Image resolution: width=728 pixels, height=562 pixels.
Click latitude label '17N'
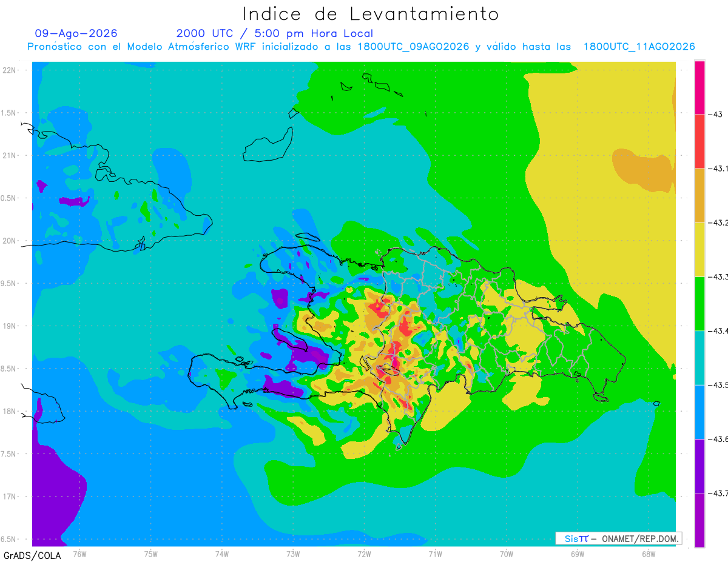(x=10, y=497)
